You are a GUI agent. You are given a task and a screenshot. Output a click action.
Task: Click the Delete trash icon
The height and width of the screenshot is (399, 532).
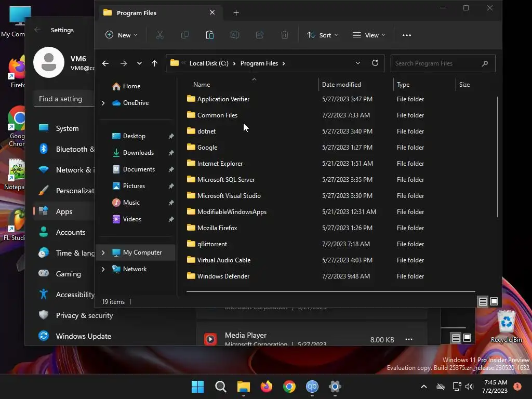coord(285,35)
